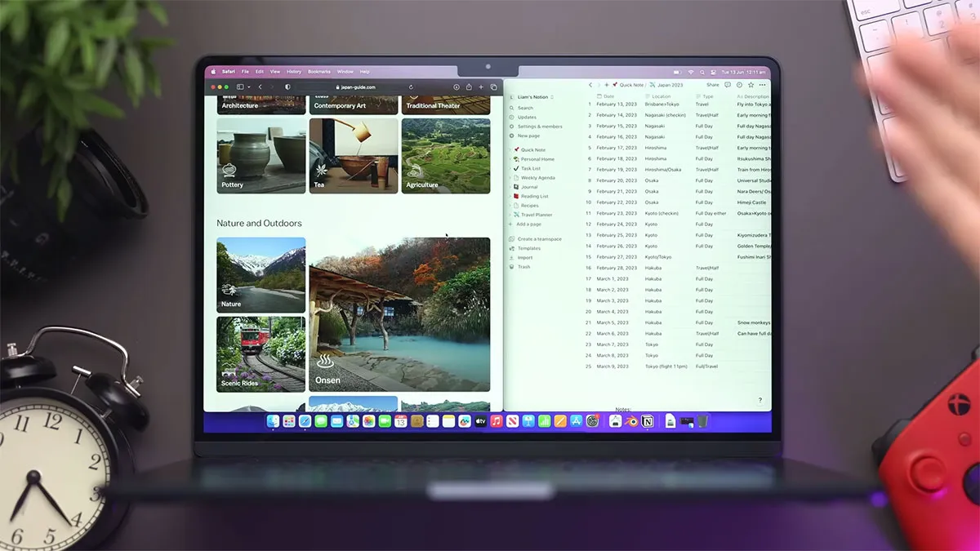Click the Notion help question mark button
Screen dimensions: 980x551
pos(760,400)
